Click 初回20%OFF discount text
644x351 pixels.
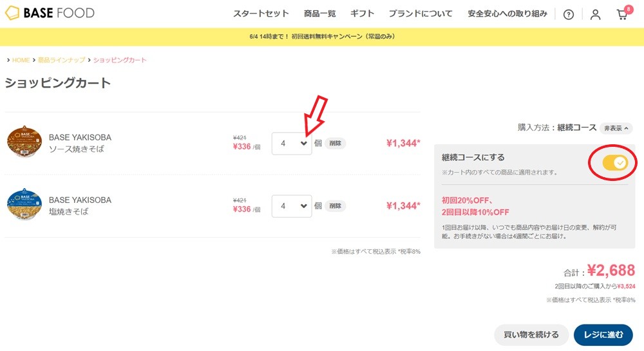(467, 200)
